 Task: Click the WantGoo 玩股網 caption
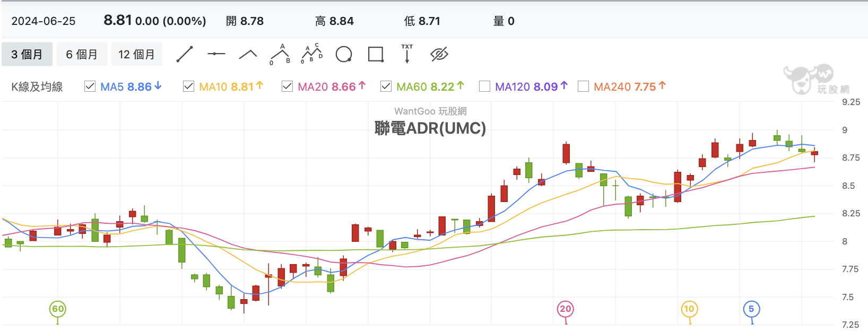pyautogui.click(x=430, y=111)
